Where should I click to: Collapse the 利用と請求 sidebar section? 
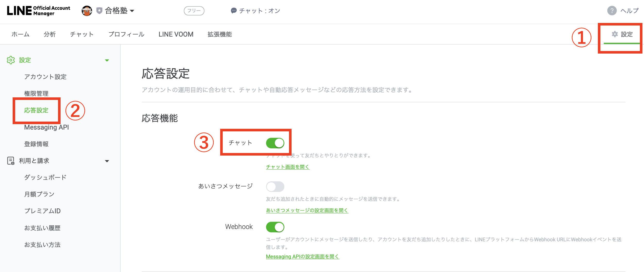pos(107,161)
